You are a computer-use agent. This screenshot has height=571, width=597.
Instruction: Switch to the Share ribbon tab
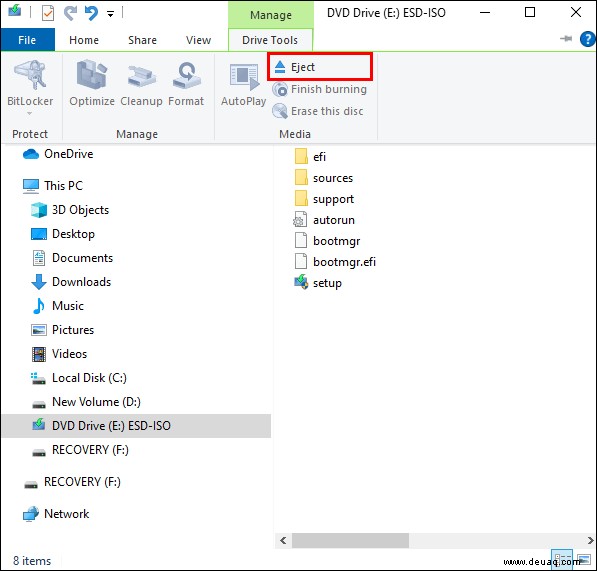coord(142,40)
